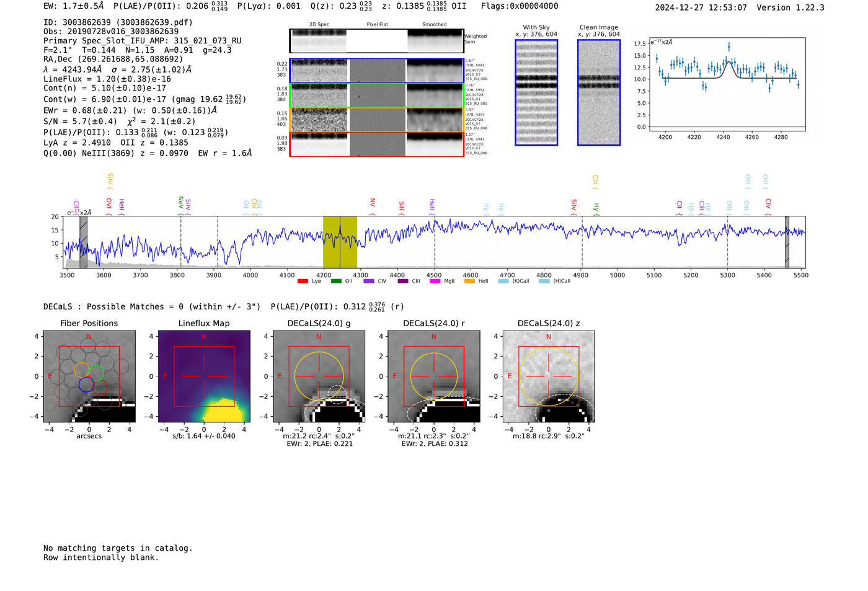Click the Gaussian emission line fit plot
Viewport: 868px width, 591px height.
pos(727,84)
